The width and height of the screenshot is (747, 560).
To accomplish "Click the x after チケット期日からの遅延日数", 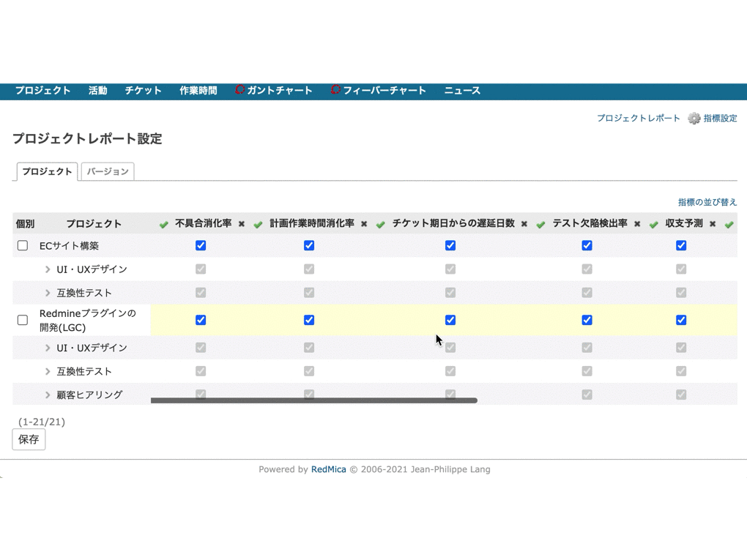I will coord(524,224).
